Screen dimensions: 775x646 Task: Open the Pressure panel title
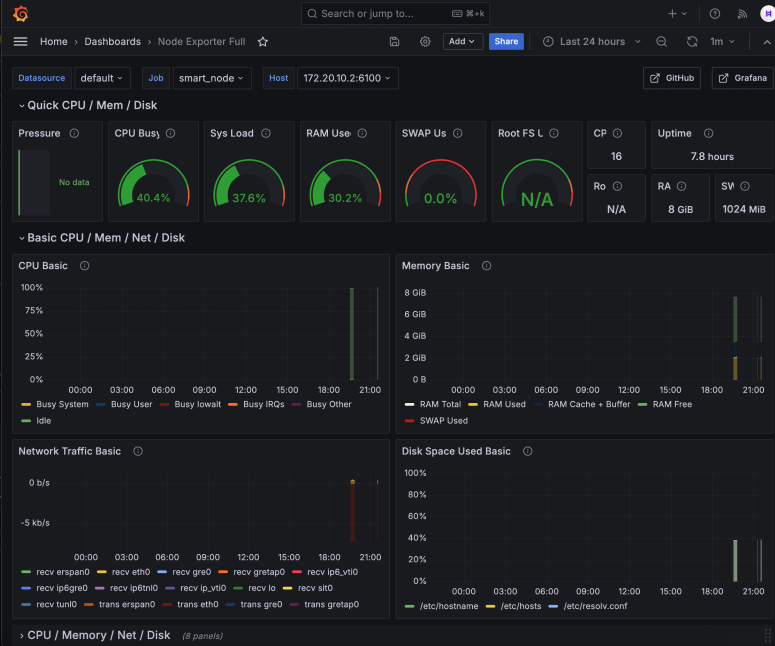pos(39,133)
